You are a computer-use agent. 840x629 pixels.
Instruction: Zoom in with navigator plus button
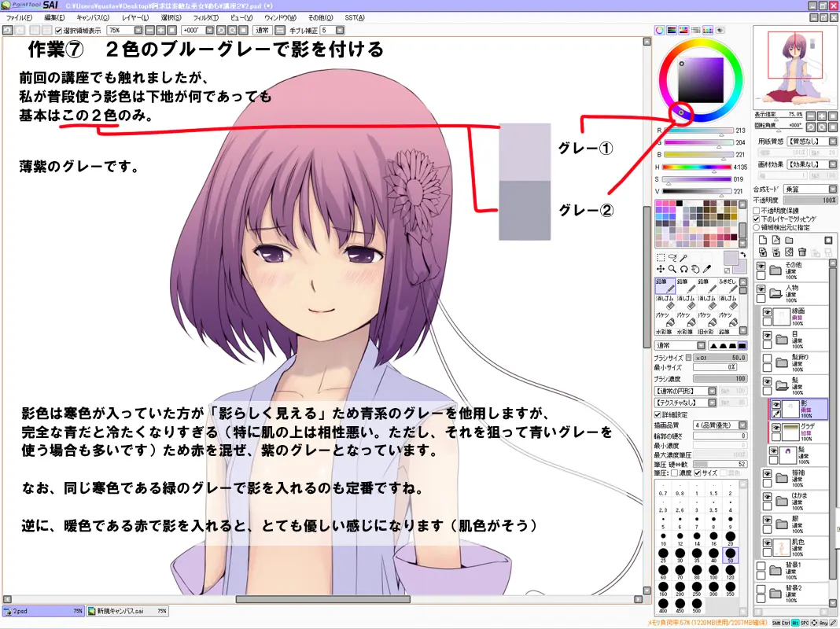[822, 116]
